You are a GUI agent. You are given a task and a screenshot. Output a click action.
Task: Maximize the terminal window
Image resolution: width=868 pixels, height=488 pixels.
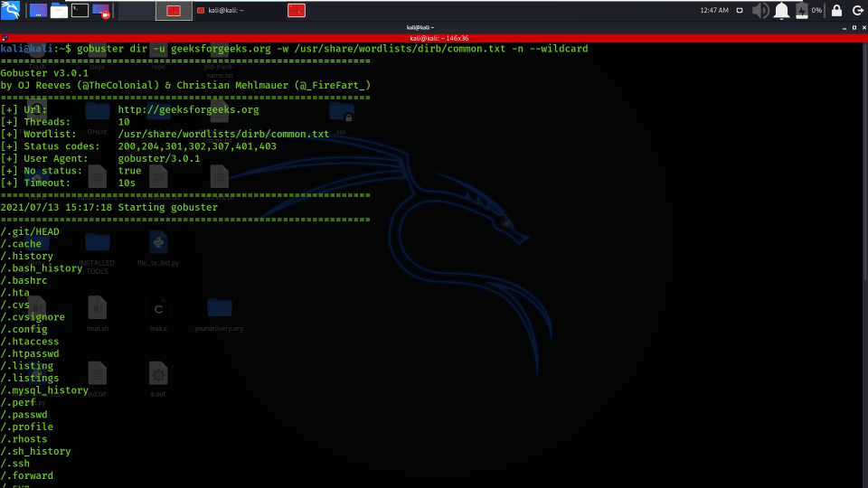[x=854, y=28]
